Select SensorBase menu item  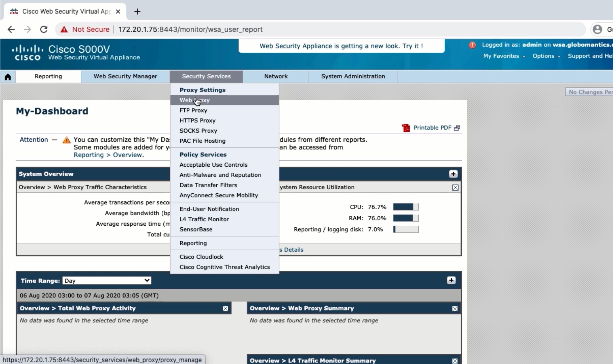224,229
